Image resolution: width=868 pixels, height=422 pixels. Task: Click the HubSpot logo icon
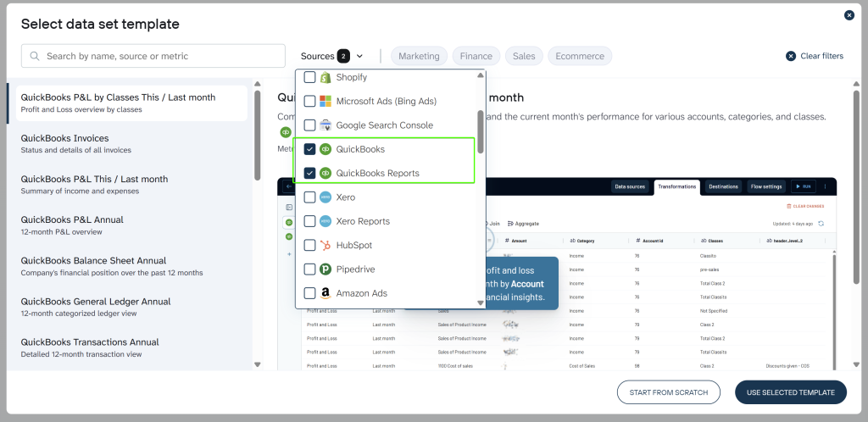pyautogui.click(x=325, y=245)
